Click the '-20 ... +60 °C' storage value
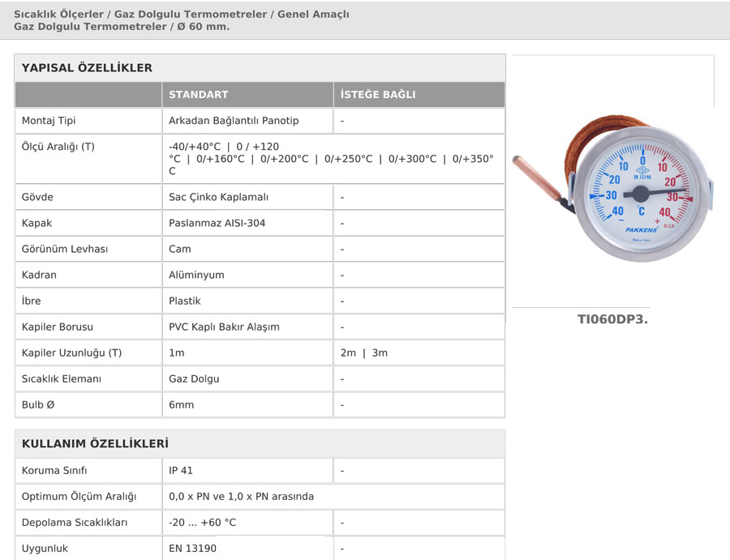This screenshot has width=730, height=560. click(203, 523)
